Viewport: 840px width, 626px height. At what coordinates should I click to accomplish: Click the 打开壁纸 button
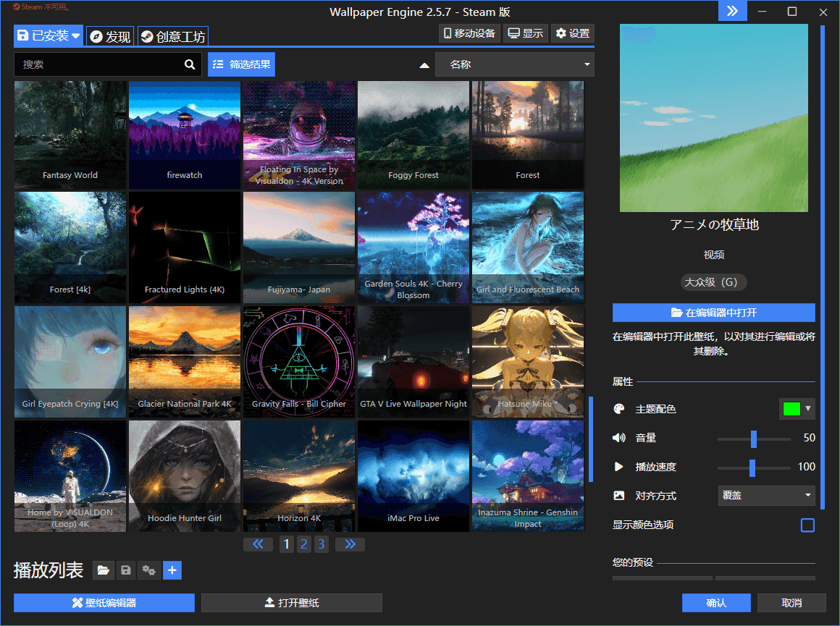coord(291,603)
